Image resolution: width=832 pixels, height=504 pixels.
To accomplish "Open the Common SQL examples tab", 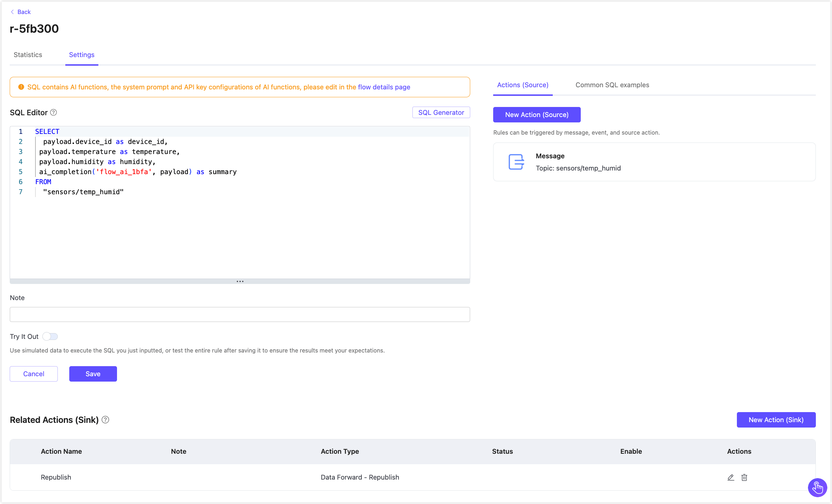I will tap(612, 85).
